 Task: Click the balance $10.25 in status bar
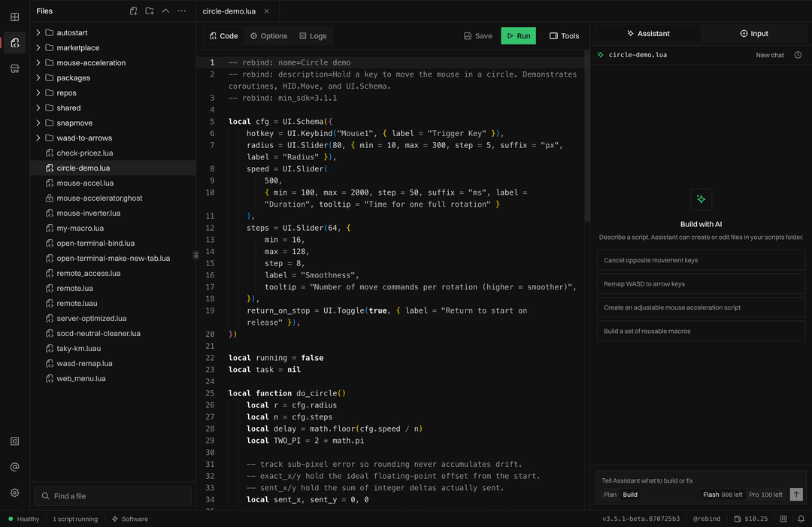[751, 519]
